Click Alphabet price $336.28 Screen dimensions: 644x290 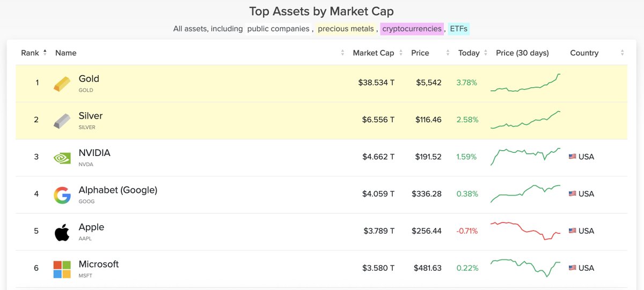pyautogui.click(x=427, y=194)
